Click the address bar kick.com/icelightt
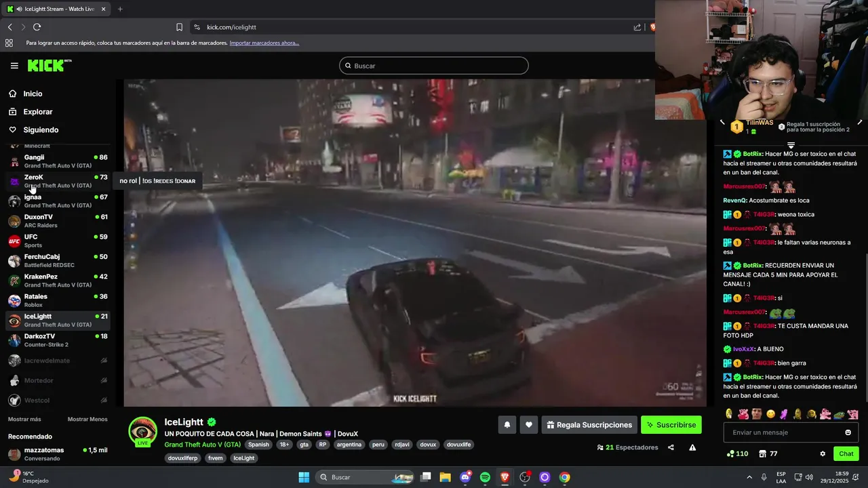 [231, 27]
